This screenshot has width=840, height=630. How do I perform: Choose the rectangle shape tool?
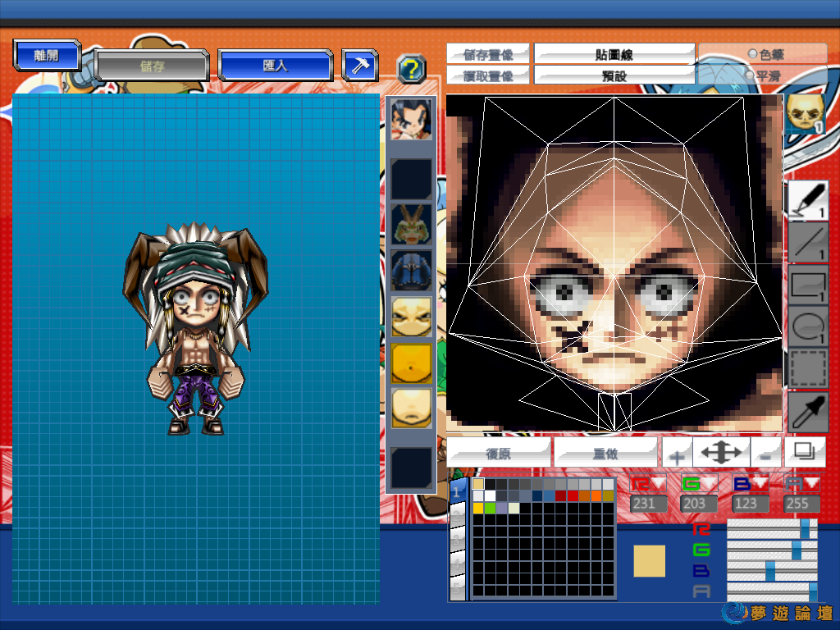[808, 285]
